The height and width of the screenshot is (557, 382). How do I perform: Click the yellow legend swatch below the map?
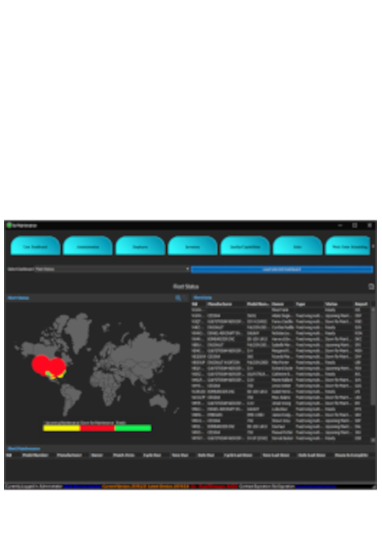(x=61, y=428)
